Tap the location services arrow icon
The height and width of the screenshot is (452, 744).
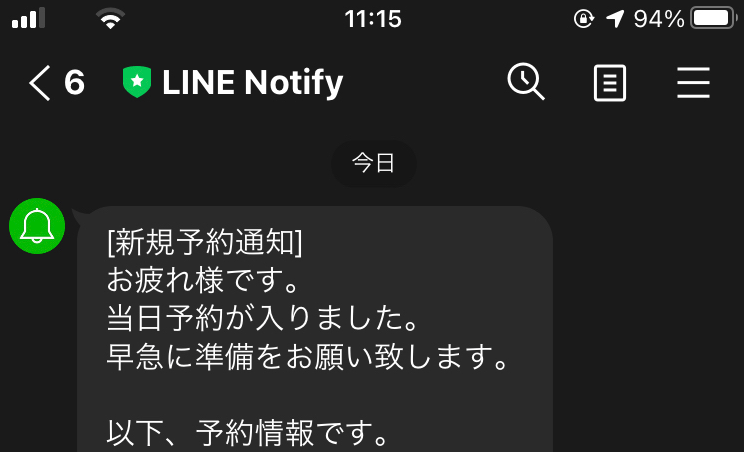(x=615, y=19)
